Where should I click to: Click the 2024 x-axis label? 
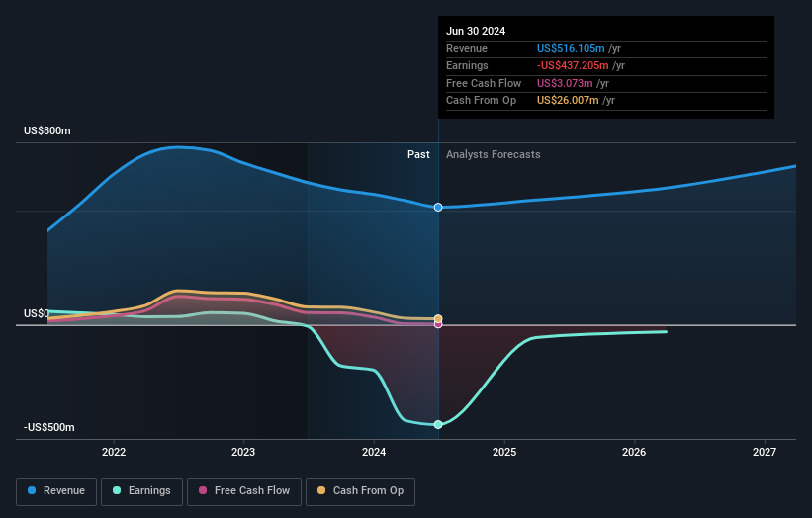pyautogui.click(x=374, y=452)
